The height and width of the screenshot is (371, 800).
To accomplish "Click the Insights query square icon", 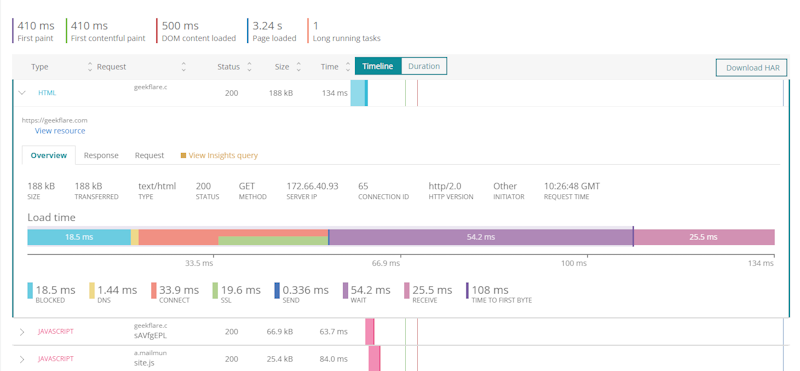I will [183, 156].
